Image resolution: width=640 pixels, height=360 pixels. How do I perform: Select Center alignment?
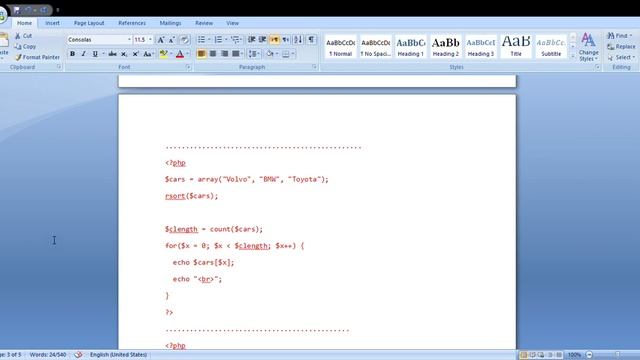pos(213,53)
